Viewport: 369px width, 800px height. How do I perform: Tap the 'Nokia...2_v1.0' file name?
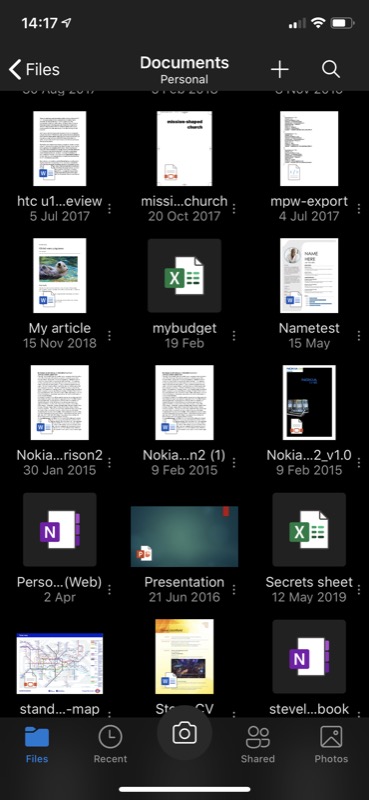pyautogui.click(x=309, y=455)
